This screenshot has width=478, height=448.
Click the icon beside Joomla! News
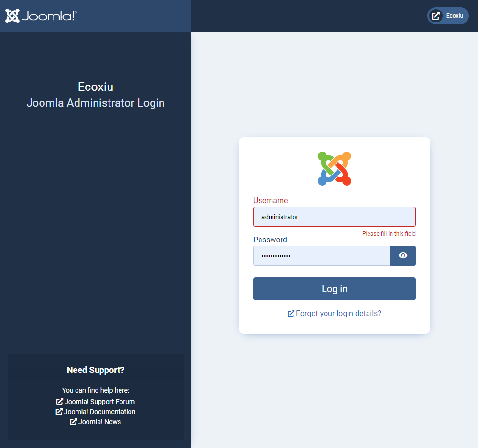point(74,422)
